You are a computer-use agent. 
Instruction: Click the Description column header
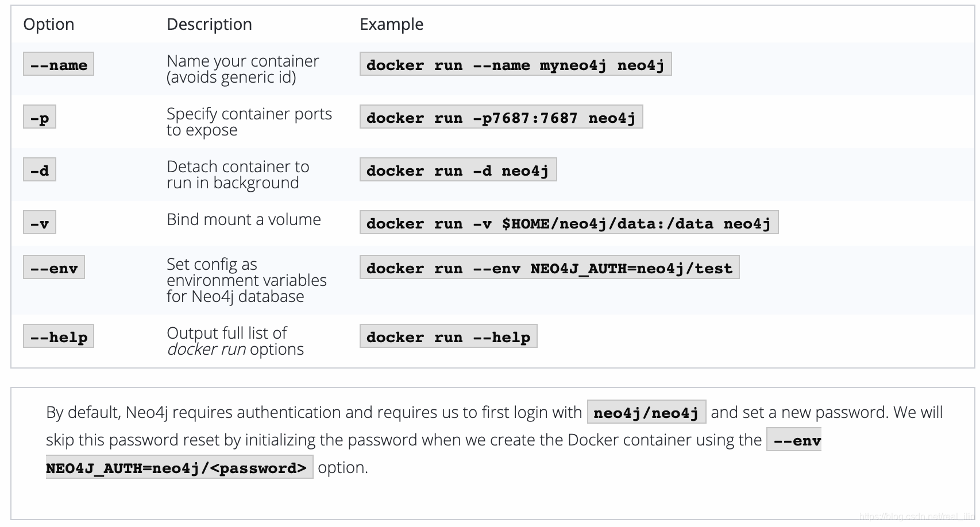coord(210,24)
